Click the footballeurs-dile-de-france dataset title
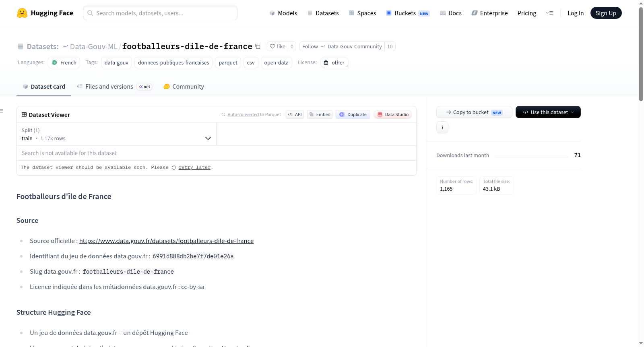 (x=187, y=47)
